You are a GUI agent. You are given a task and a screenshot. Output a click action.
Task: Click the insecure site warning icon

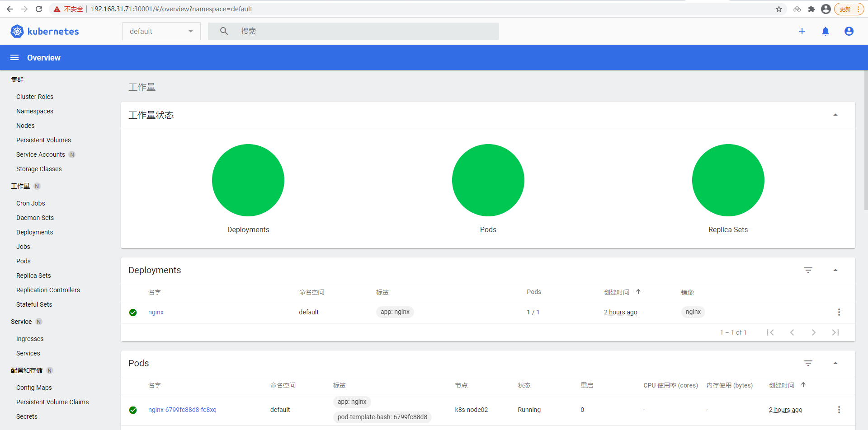[57, 9]
